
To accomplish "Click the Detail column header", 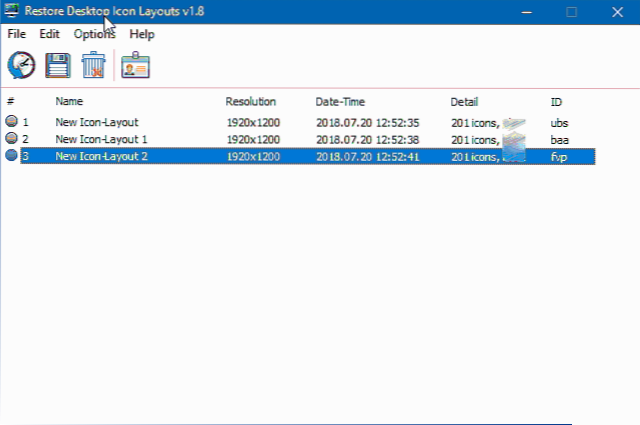I will click(x=464, y=102).
